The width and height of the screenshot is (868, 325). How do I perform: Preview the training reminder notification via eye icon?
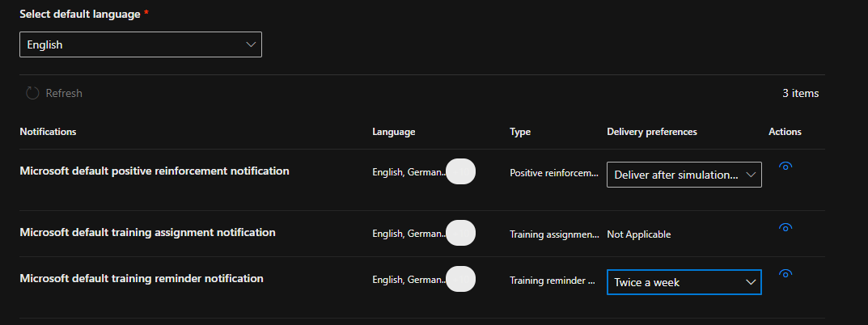pos(784,274)
